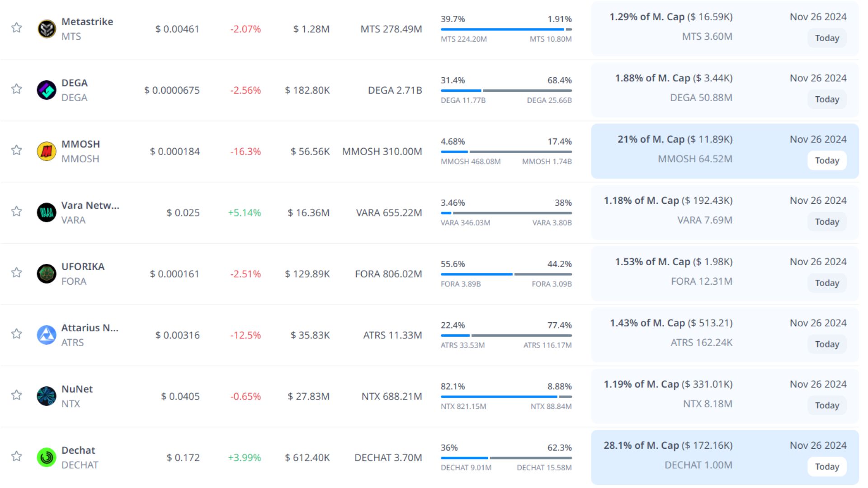This screenshot has height=488, width=868.
Task: Click the green Dechat logo icon
Action: click(47, 457)
